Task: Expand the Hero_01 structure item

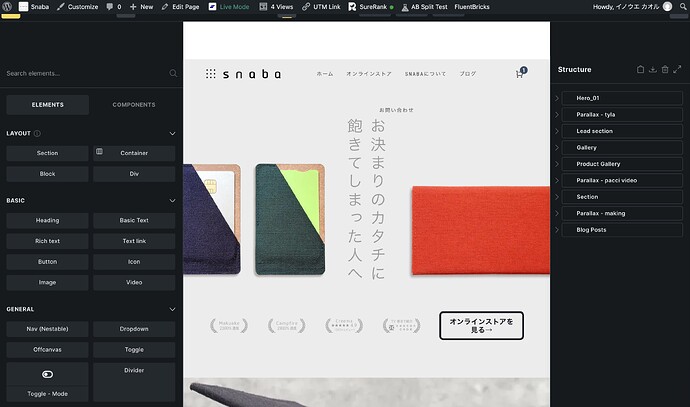Action: [x=557, y=98]
